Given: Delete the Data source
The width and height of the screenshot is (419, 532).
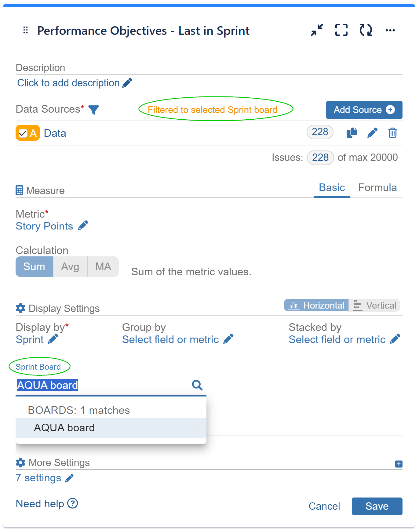Looking at the screenshot, I should 392,132.
